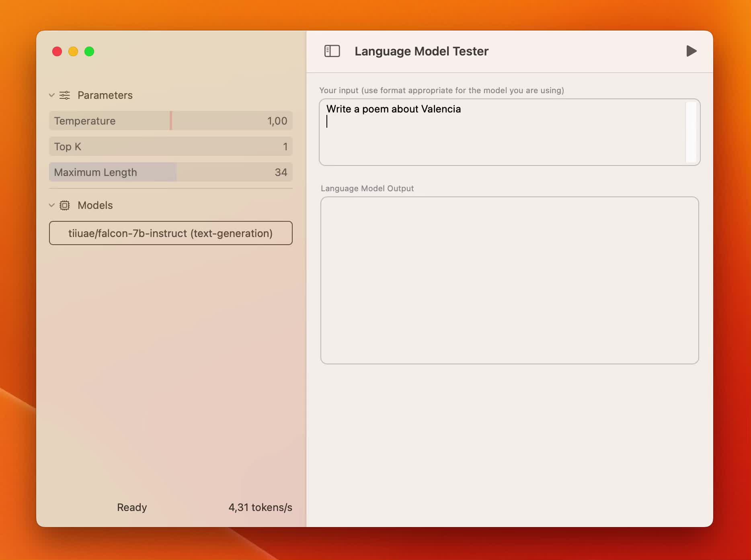Run the model with the play button

pyautogui.click(x=691, y=51)
